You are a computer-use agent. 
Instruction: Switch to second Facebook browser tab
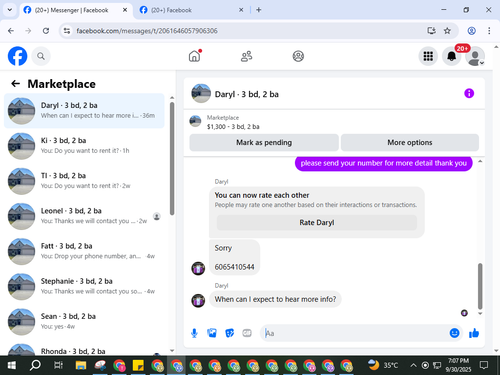tap(171, 10)
